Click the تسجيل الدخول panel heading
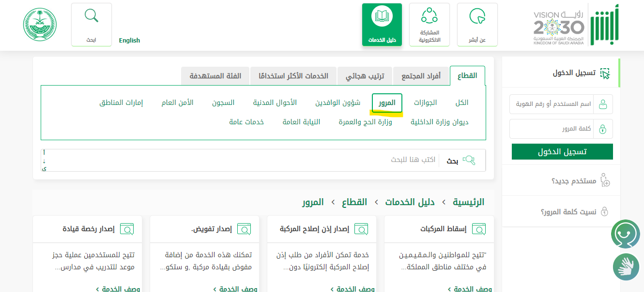644x292 pixels. point(574,73)
